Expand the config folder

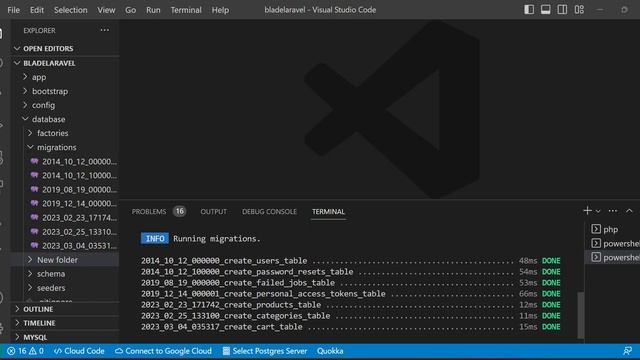click(65, 105)
